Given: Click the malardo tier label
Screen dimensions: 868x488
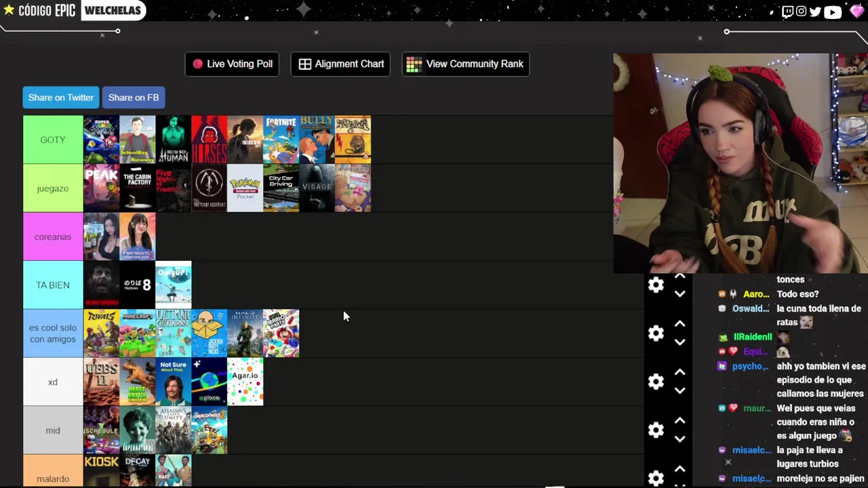Looking at the screenshot, I should click(x=53, y=471).
